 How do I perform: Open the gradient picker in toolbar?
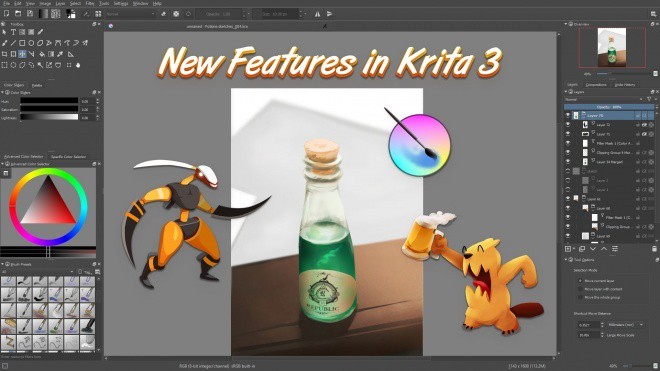tap(43, 14)
